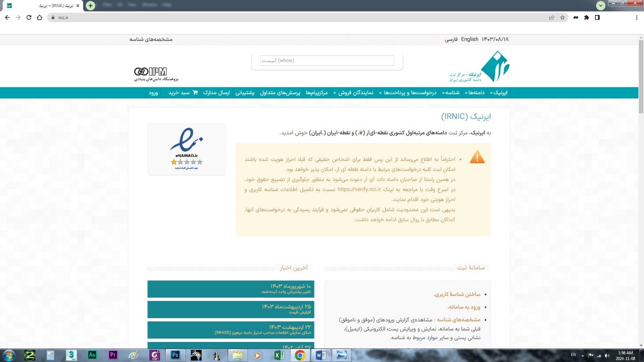The height and width of the screenshot is (362, 644).
Task: Click the ورود به سامانه link
Action: 464,307
